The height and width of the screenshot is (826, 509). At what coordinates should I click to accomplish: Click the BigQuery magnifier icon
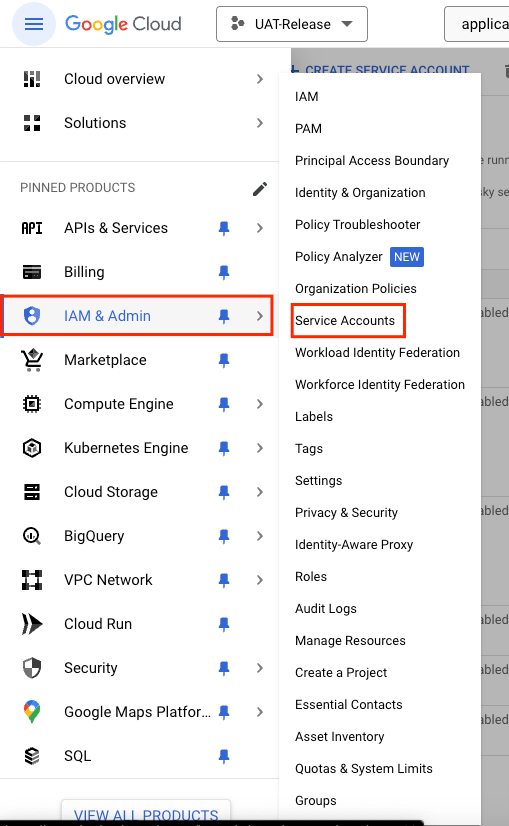click(x=32, y=536)
